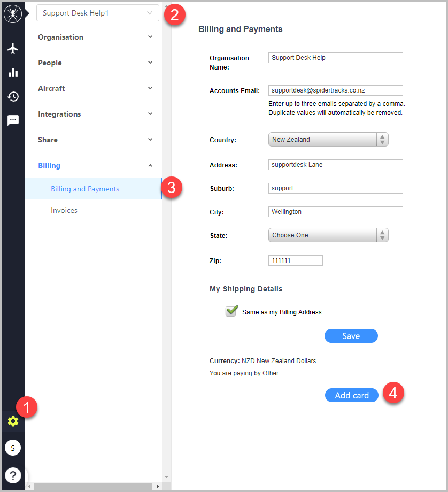Viewport: 448px width, 492px height.
Task: Expand the Aircraft section
Action: [95, 88]
